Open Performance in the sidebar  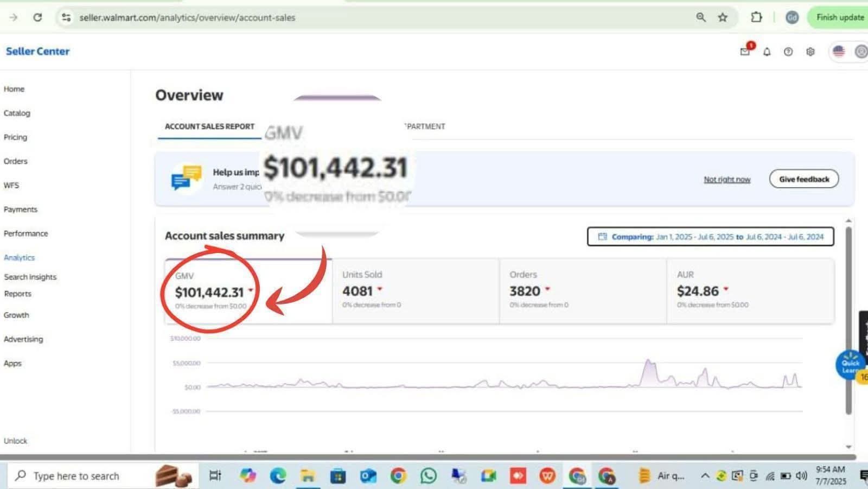coord(25,233)
